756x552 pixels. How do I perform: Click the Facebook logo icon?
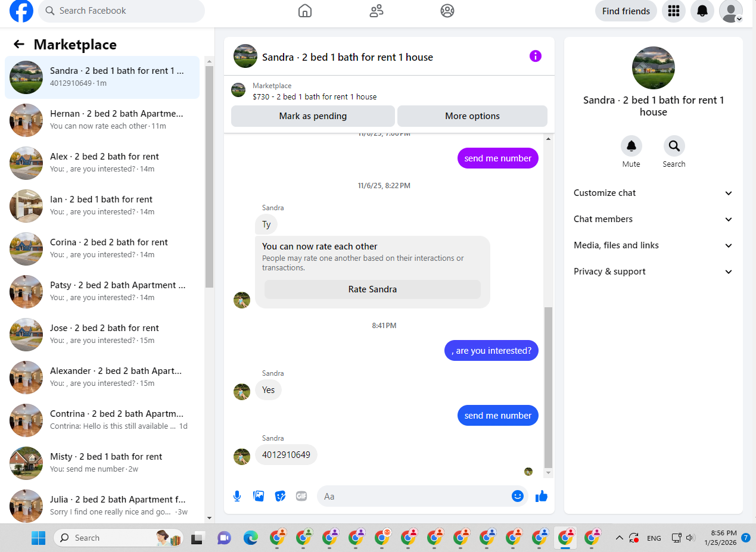pyautogui.click(x=21, y=11)
